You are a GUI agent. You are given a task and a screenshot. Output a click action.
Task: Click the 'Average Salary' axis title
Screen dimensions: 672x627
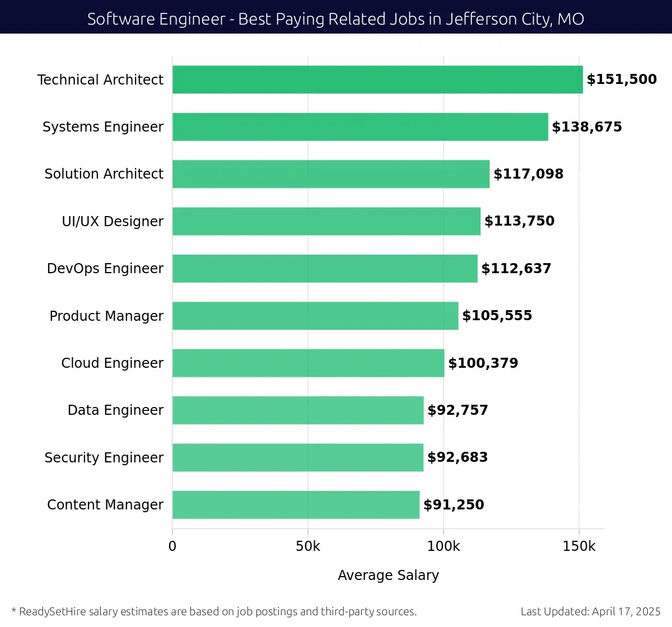click(389, 575)
